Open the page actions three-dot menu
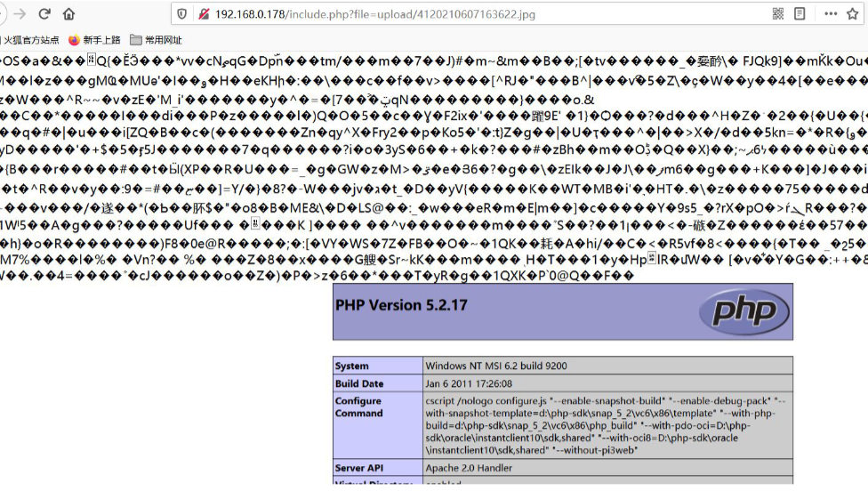This screenshot has width=868, height=499. pyautogui.click(x=831, y=14)
